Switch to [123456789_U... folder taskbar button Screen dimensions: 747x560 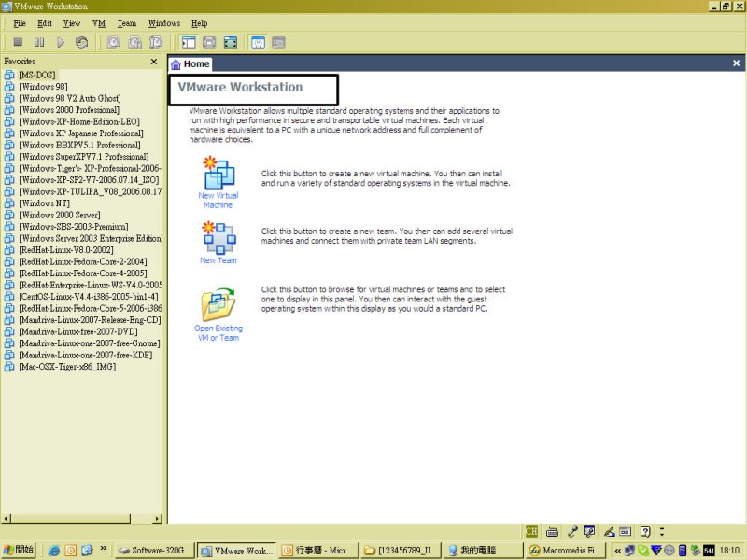(402, 551)
